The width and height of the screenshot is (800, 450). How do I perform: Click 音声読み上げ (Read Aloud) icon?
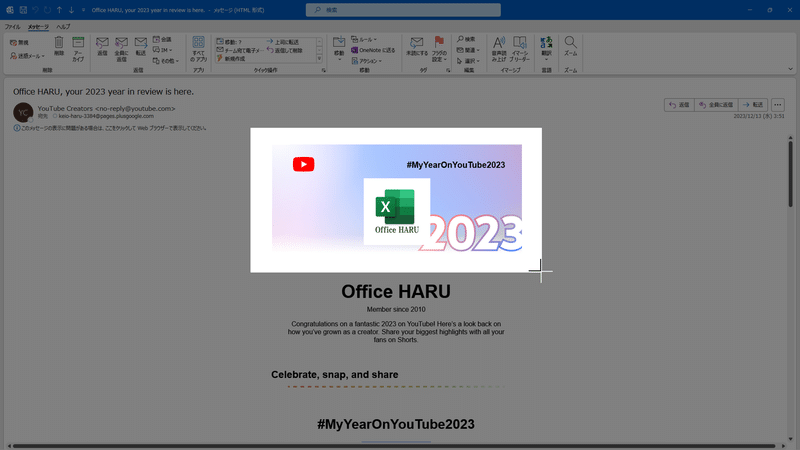tap(499, 49)
